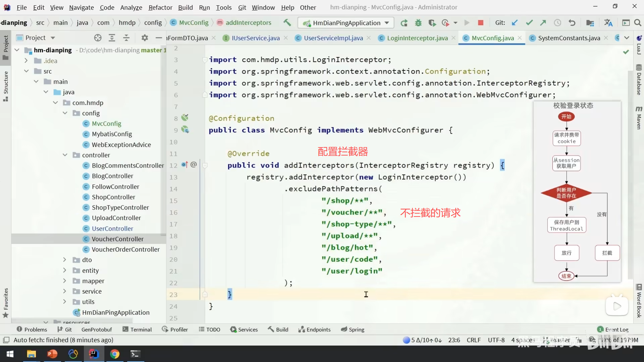
Task: Click the Build project hammer icon
Action: 287,22
